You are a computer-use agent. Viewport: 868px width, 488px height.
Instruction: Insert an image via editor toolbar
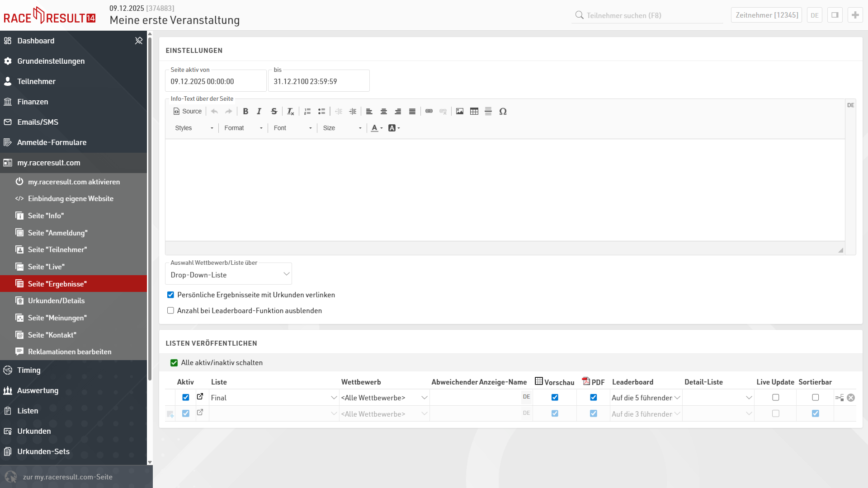[460, 111]
